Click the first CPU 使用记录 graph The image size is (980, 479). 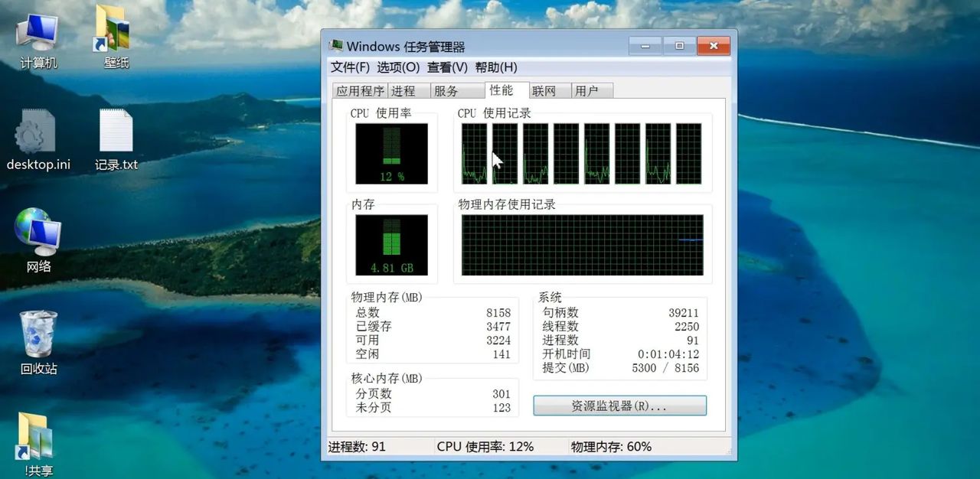pyautogui.click(x=475, y=152)
